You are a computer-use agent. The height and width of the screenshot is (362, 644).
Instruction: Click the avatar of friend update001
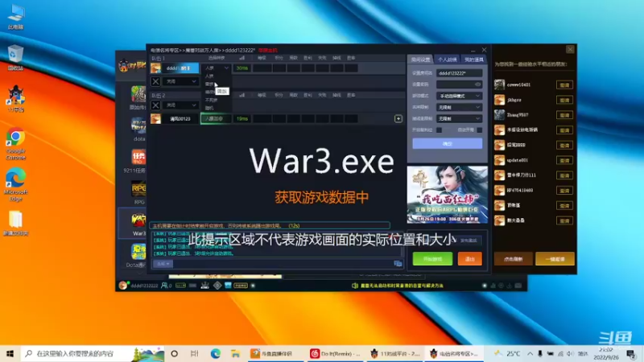pyautogui.click(x=499, y=160)
